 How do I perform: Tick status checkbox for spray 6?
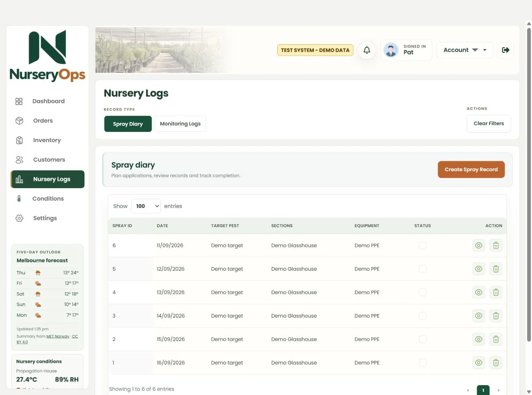pyautogui.click(x=422, y=245)
